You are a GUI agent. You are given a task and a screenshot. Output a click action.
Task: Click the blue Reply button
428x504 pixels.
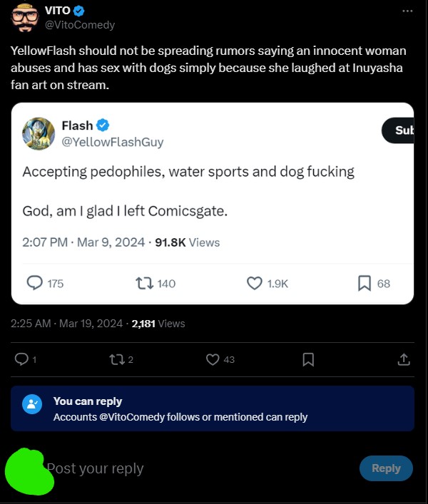coord(386,468)
